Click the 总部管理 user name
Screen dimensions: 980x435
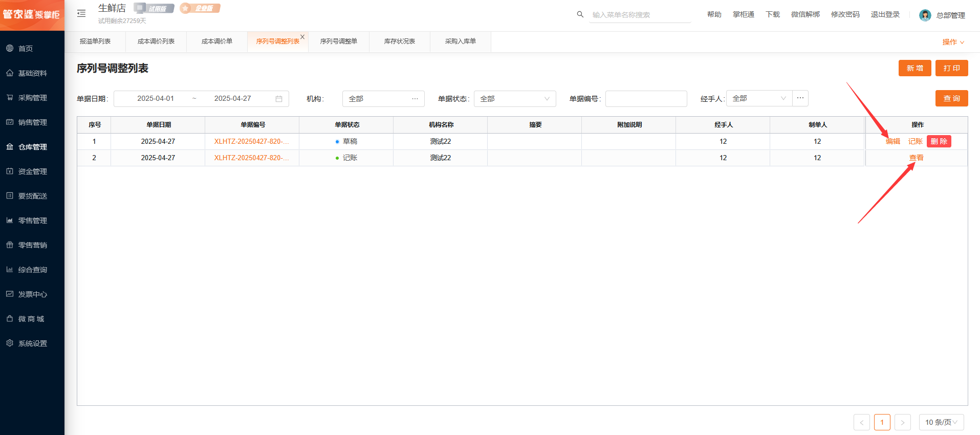coord(951,15)
